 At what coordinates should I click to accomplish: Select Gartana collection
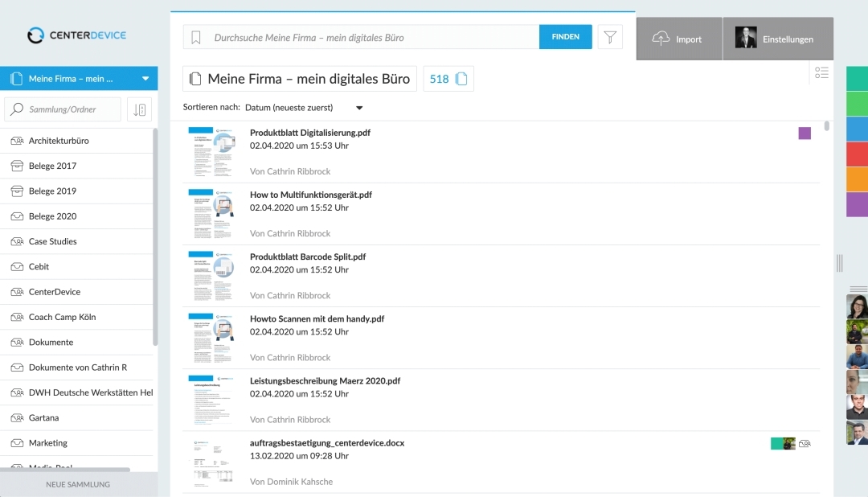pyautogui.click(x=77, y=417)
